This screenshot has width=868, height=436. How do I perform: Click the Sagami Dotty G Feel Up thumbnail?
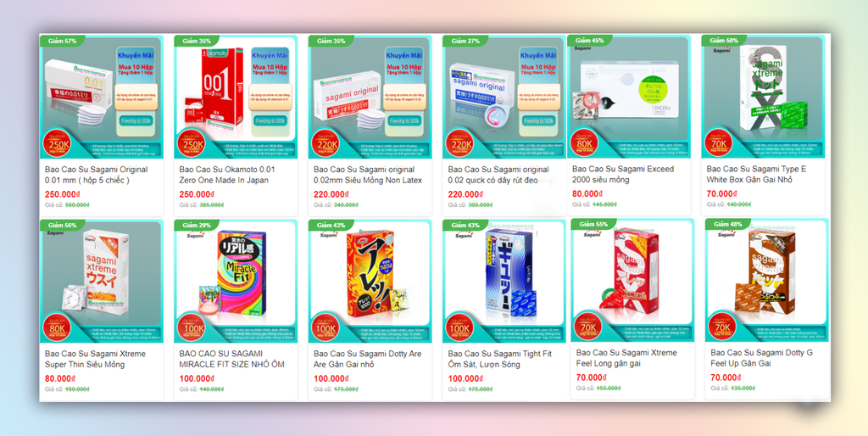766,280
